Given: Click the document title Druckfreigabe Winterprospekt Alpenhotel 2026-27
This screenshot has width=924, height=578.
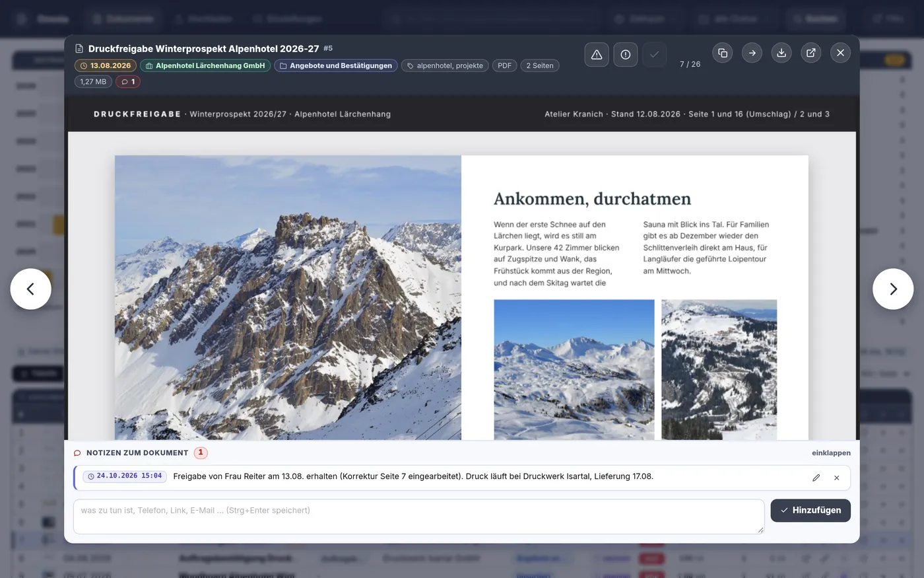Looking at the screenshot, I should 203,49.
